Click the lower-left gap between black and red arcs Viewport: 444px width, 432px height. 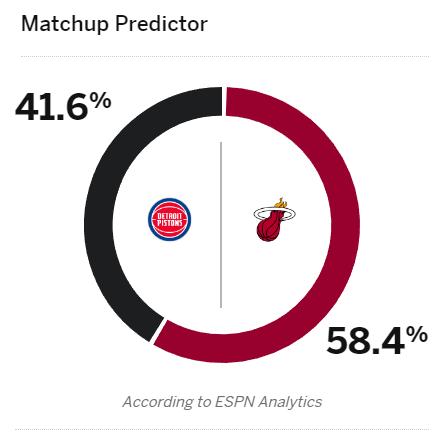point(158,329)
